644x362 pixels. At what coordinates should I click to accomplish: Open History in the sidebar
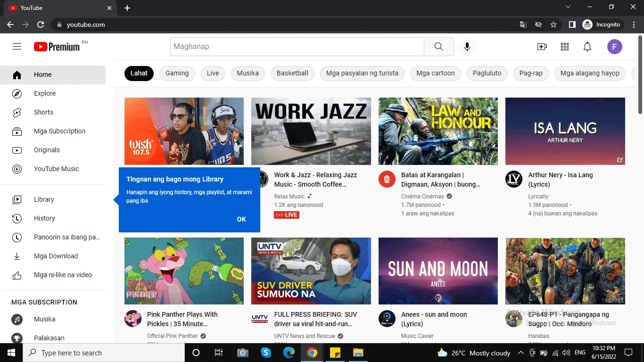(x=53, y=218)
